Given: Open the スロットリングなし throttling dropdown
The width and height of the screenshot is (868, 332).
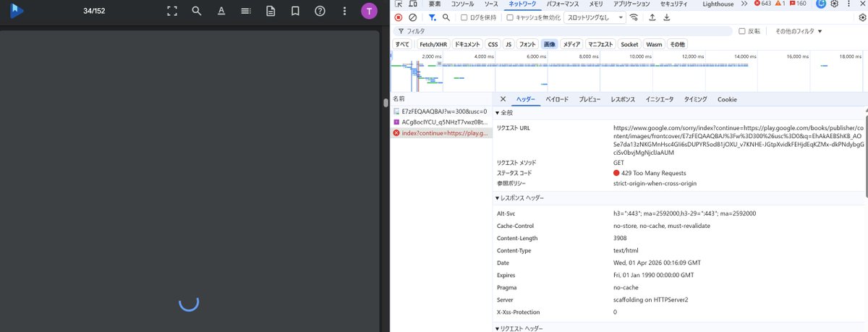Looking at the screenshot, I should pyautogui.click(x=595, y=17).
